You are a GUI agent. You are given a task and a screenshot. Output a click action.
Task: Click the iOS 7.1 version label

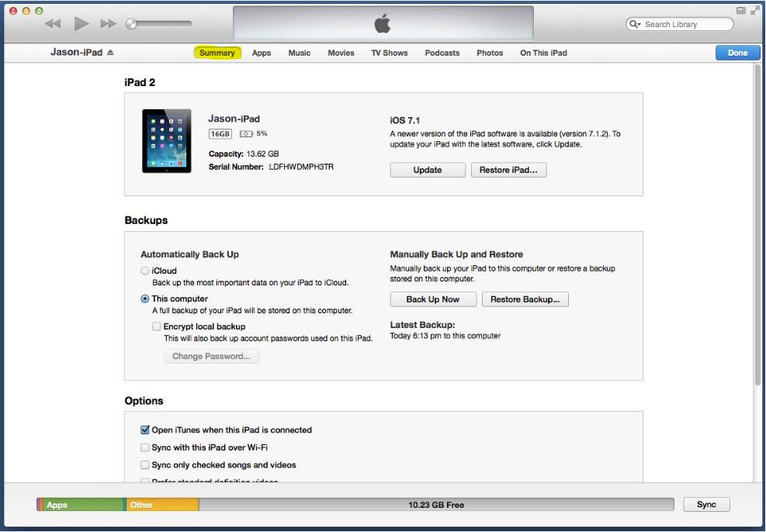point(404,120)
